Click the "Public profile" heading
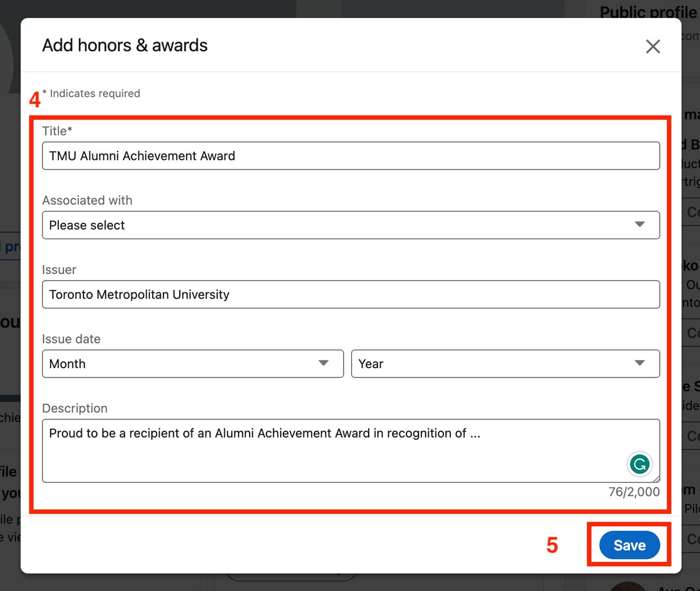This screenshot has width=700, height=591. pos(648,12)
